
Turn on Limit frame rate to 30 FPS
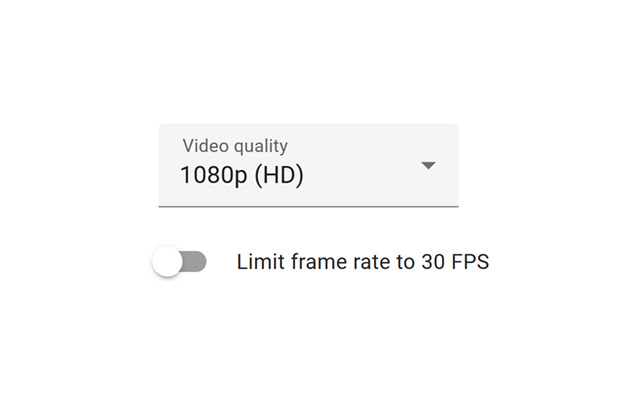(x=180, y=262)
